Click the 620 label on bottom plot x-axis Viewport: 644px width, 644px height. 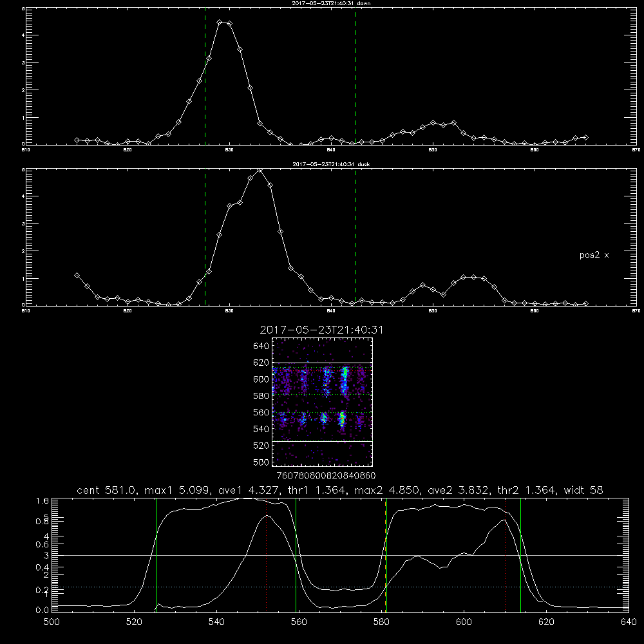coord(546,622)
